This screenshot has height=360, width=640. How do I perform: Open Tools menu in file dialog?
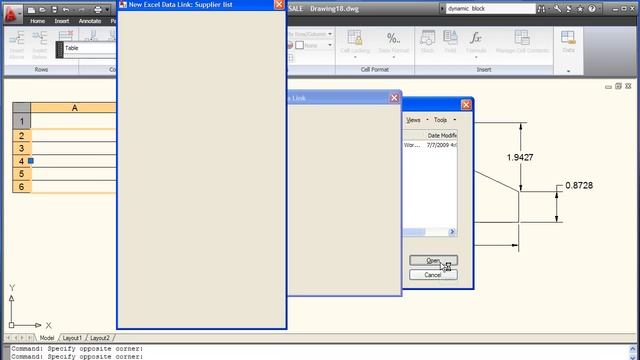(x=440, y=120)
